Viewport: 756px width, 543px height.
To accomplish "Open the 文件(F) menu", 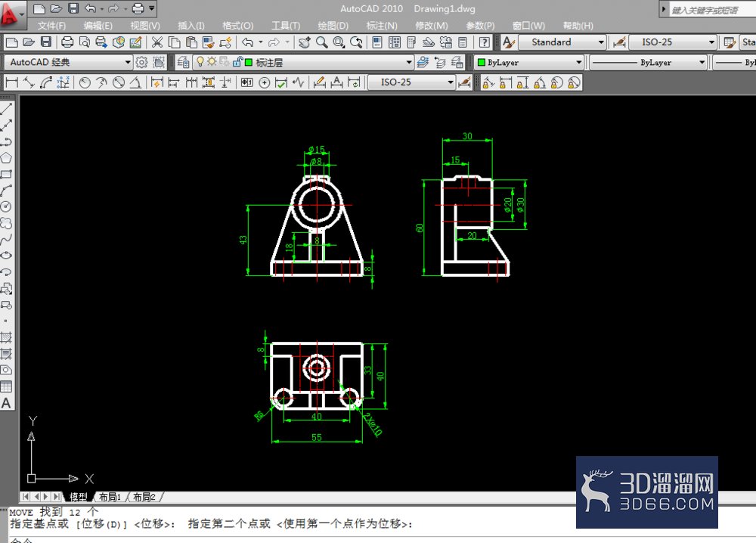I will pos(51,26).
